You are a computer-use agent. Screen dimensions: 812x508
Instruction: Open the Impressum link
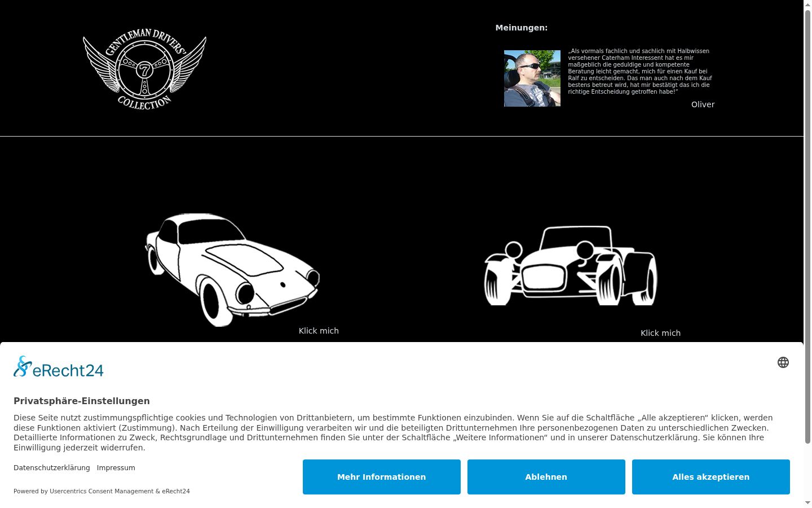coord(116,468)
